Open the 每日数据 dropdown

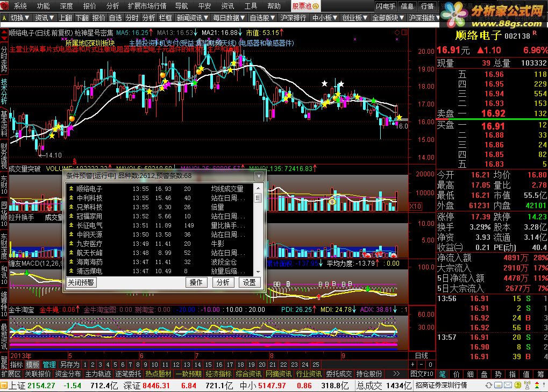[229, 17]
